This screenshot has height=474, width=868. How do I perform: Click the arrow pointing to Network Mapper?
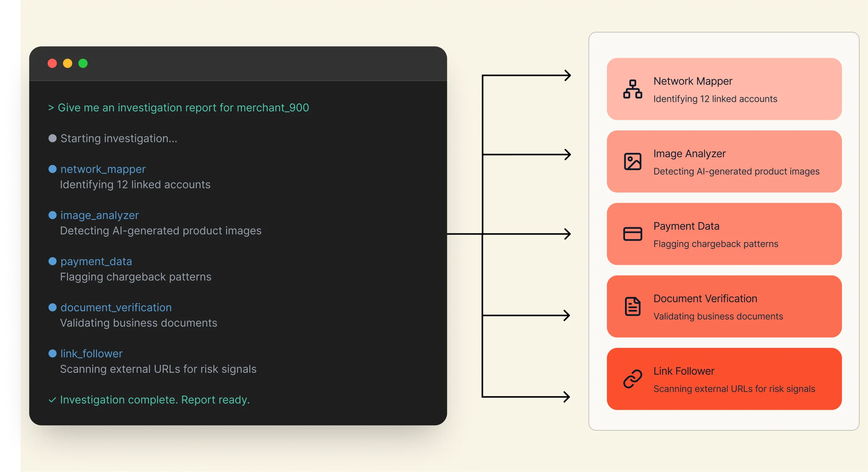point(567,76)
